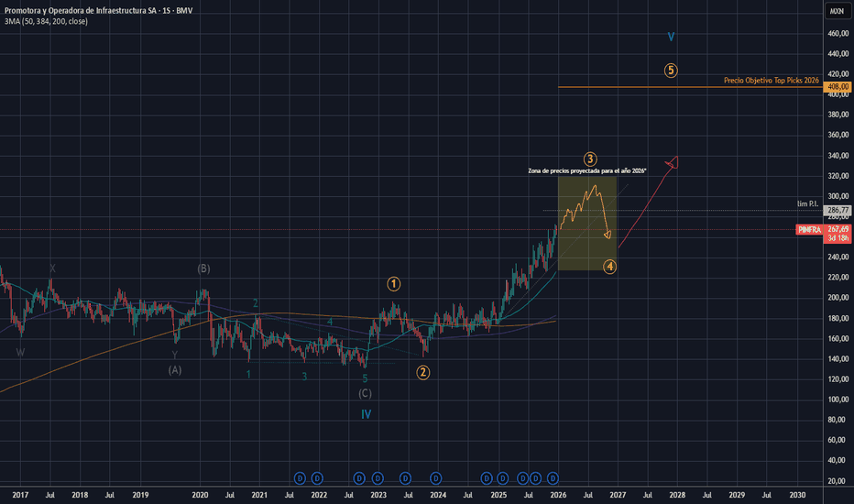
Task: Click the blue V wave label
Action: pyautogui.click(x=671, y=37)
